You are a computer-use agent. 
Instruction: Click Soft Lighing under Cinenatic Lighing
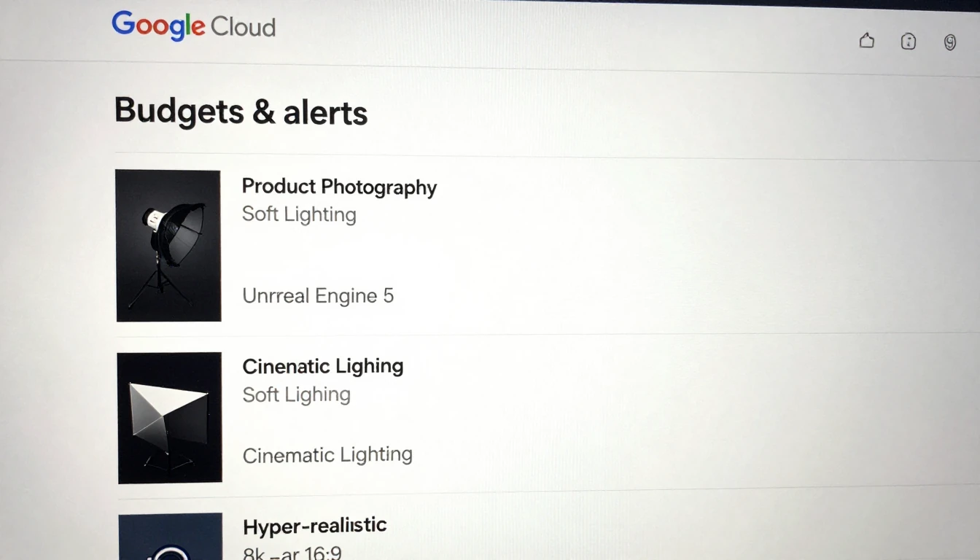(x=297, y=394)
